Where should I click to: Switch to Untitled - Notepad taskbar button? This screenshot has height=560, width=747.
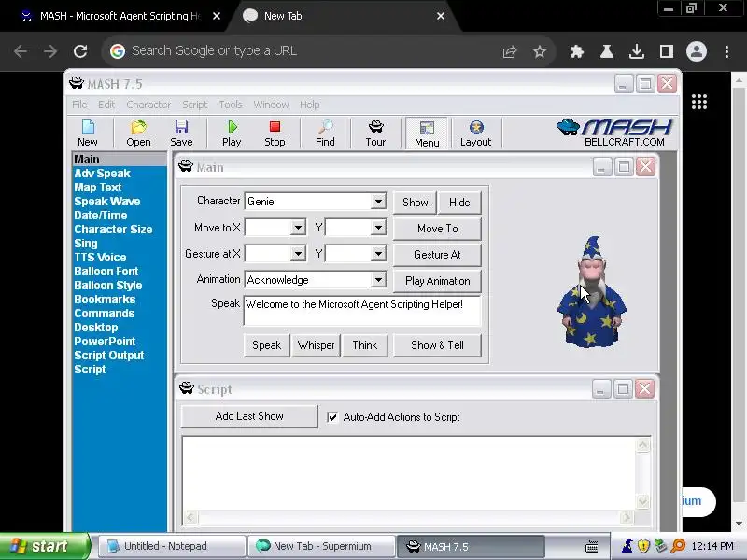pos(173,546)
